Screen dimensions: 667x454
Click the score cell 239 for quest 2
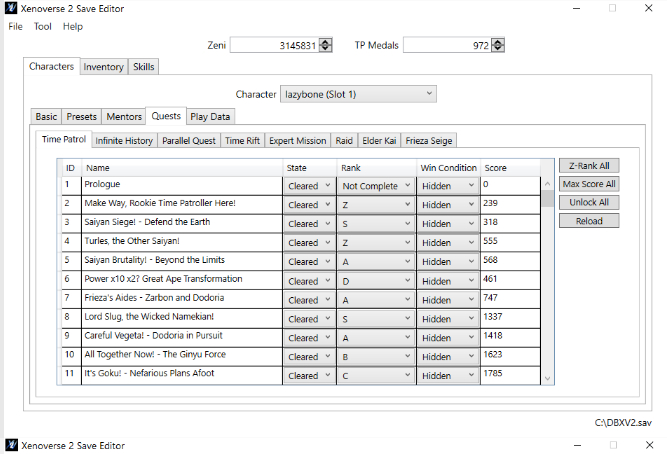coord(510,203)
